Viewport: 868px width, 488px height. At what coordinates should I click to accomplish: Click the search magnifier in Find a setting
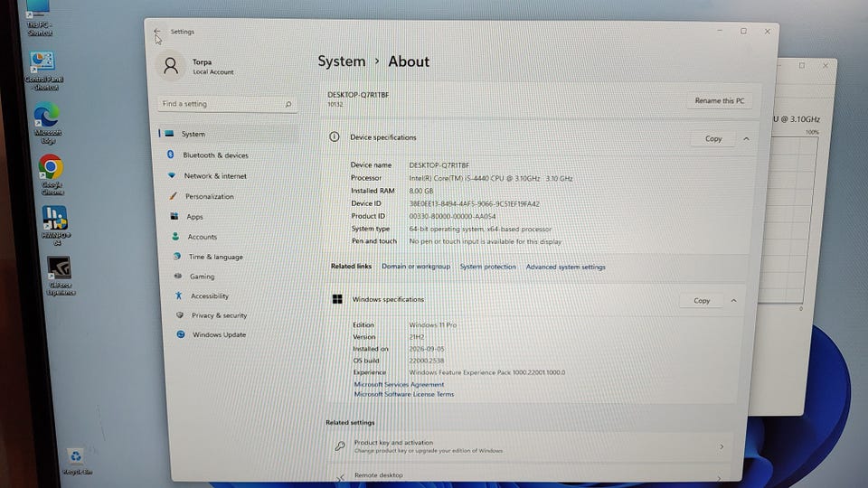click(x=288, y=104)
